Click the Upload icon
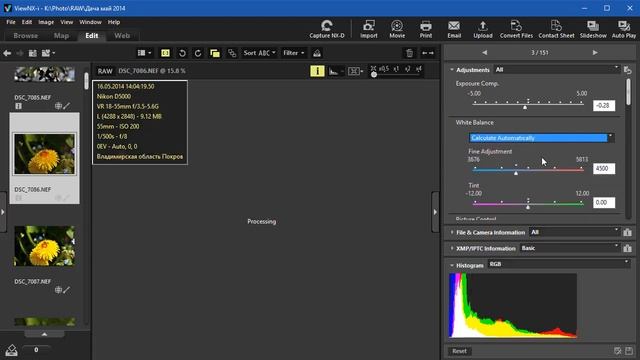Screen dimensions: 640x360 (483, 29)
